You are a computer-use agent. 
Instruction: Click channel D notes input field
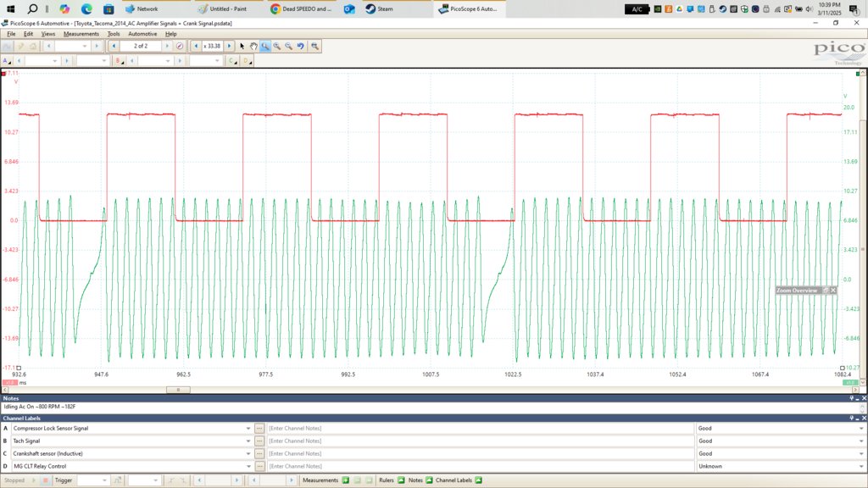pos(480,467)
